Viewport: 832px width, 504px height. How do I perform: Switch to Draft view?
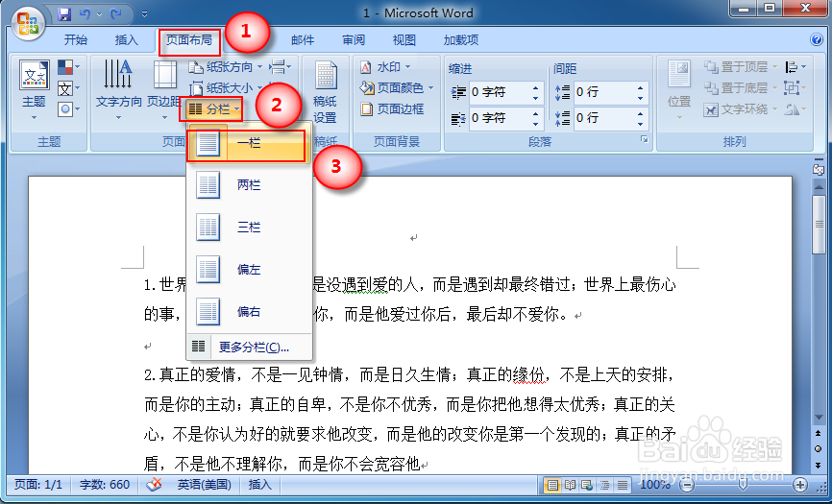tap(622, 485)
